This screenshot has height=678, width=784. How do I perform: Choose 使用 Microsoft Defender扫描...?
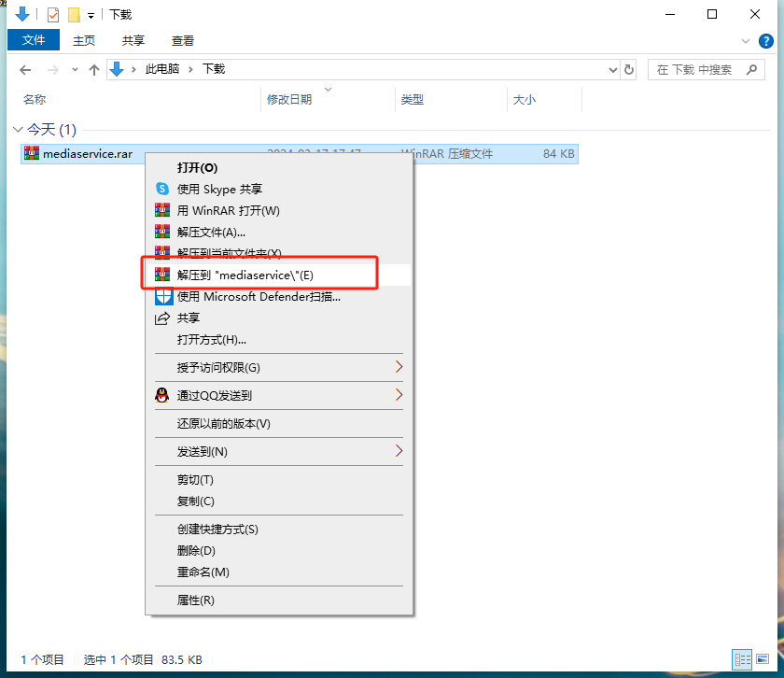[279, 297]
